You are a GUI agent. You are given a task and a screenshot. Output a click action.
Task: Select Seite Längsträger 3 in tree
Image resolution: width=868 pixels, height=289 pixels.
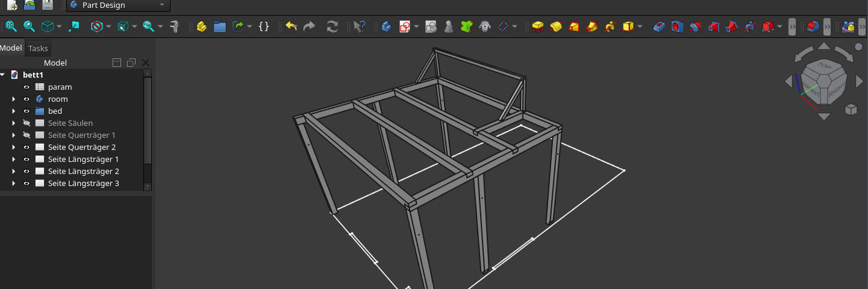tap(83, 184)
